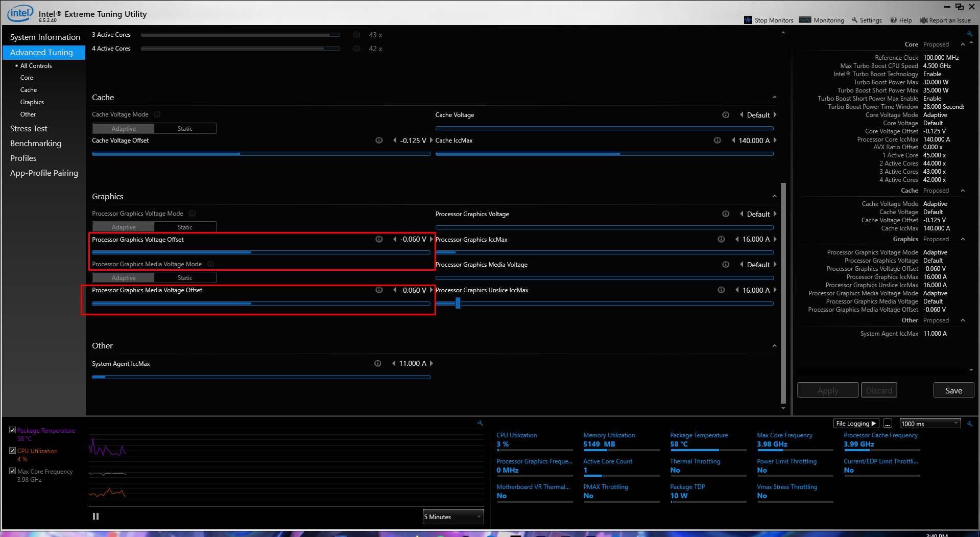Open the Help question mark icon

(x=894, y=20)
